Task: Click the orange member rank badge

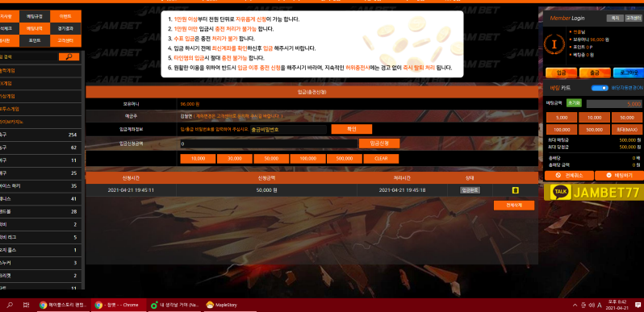Action: 554,44
